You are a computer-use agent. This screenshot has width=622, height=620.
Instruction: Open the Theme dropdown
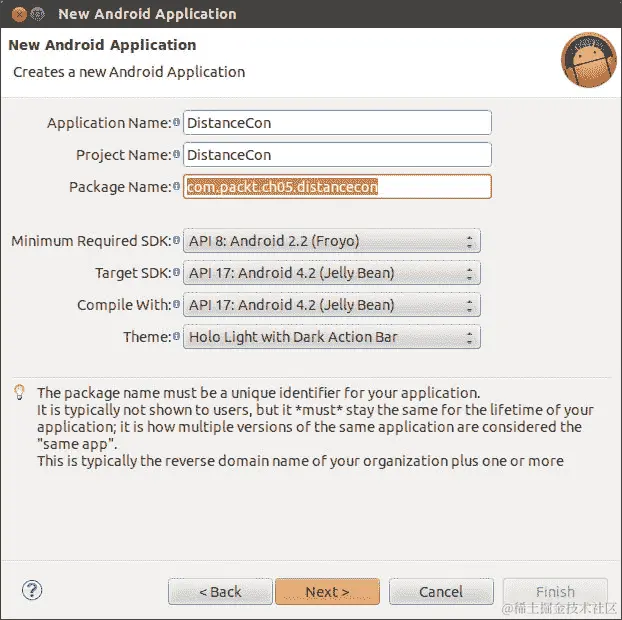(x=332, y=337)
